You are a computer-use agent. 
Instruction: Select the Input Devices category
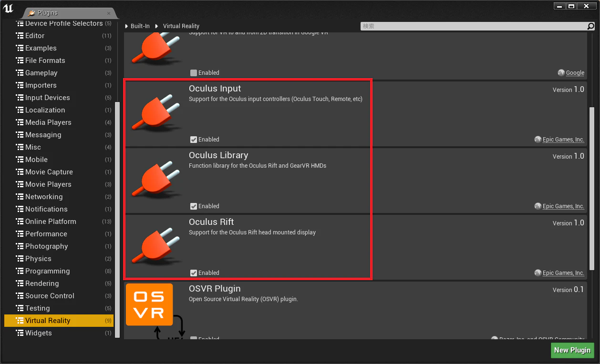pyautogui.click(x=59, y=98)
